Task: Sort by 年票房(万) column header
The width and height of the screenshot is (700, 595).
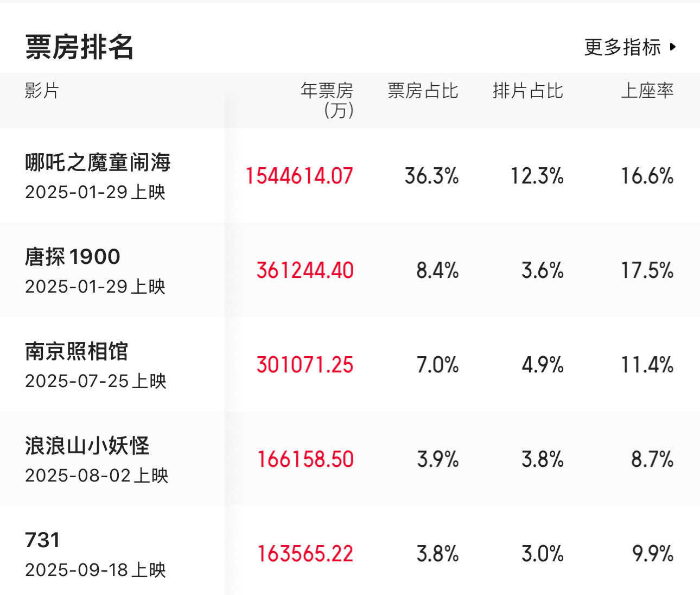Action: (327, 100)
